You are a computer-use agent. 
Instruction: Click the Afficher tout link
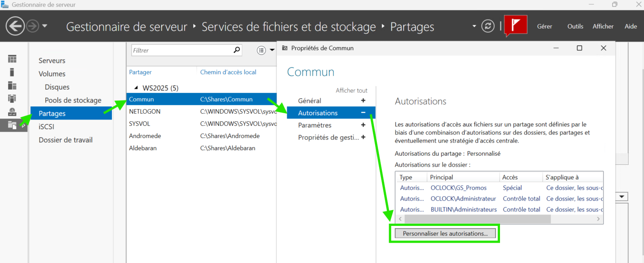pyautogui.click(x=351, y=91)
